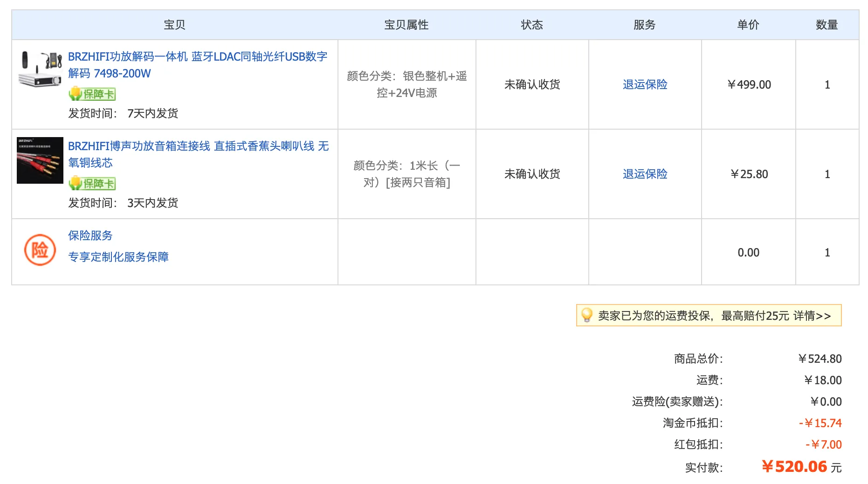
Task: Click the 红包抵扣 amount -¥7.00
Action: (824, 444)
